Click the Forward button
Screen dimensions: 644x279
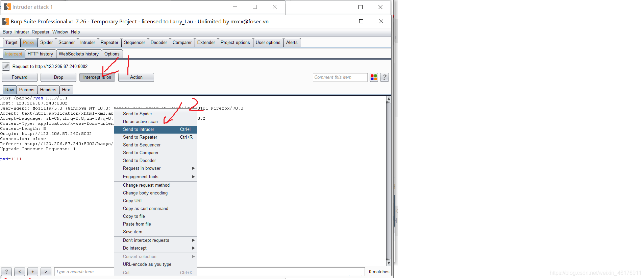click(20, 77)
